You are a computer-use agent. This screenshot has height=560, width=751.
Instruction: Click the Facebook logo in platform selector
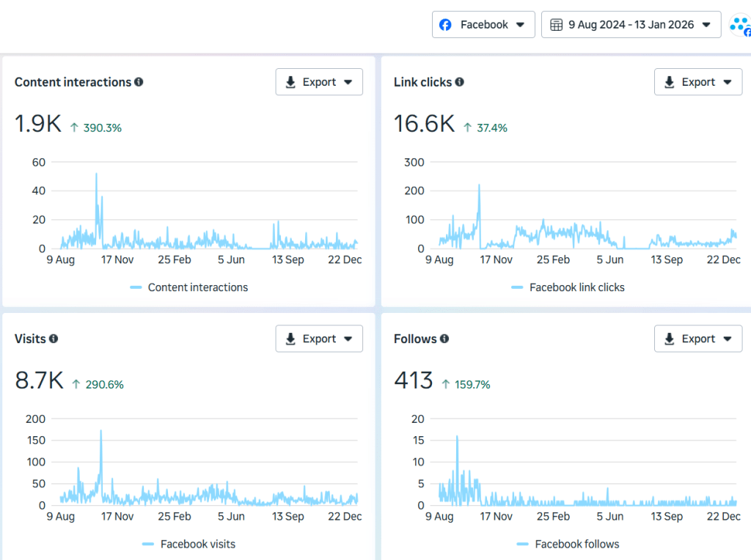(445, 25)
